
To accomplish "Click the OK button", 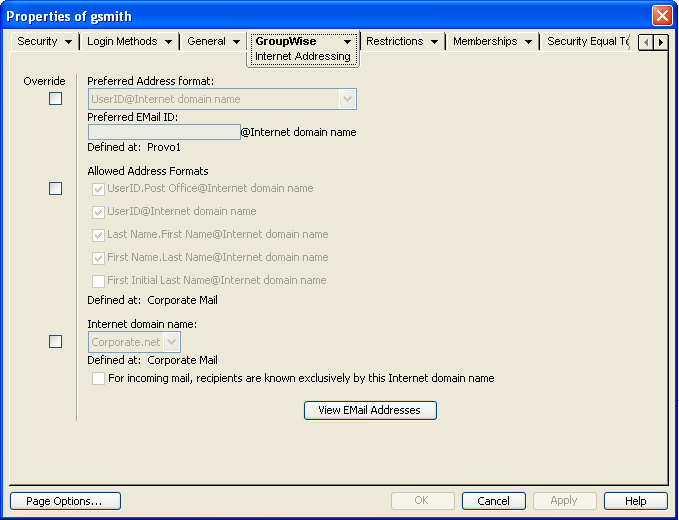I will [423, 501].
